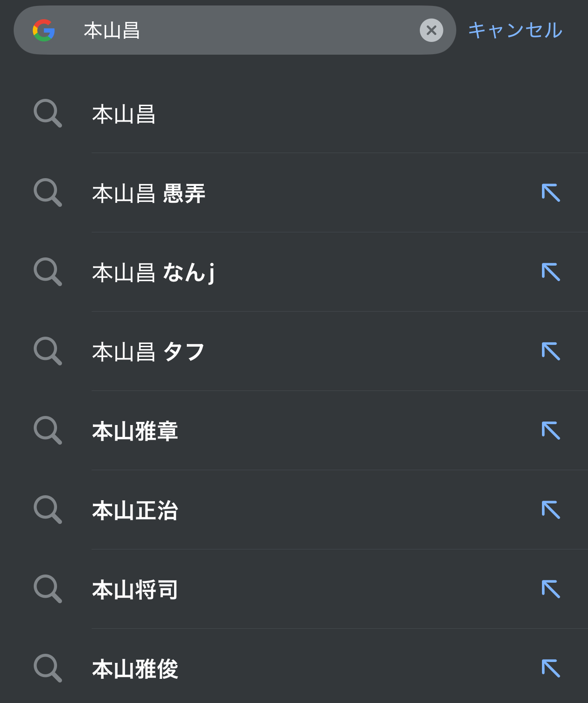Tap the キャンセル cancel link
588x703 pixels.
click(x=515, y=31)
